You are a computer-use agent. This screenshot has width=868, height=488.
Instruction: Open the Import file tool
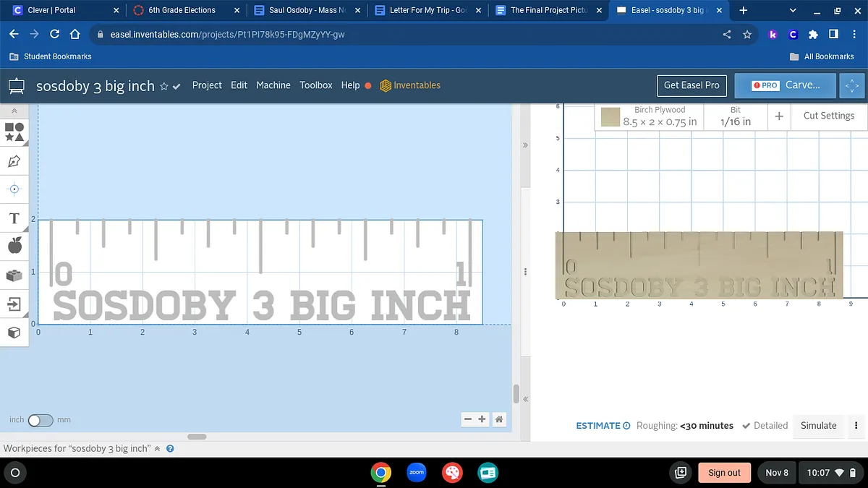point(14,304)
